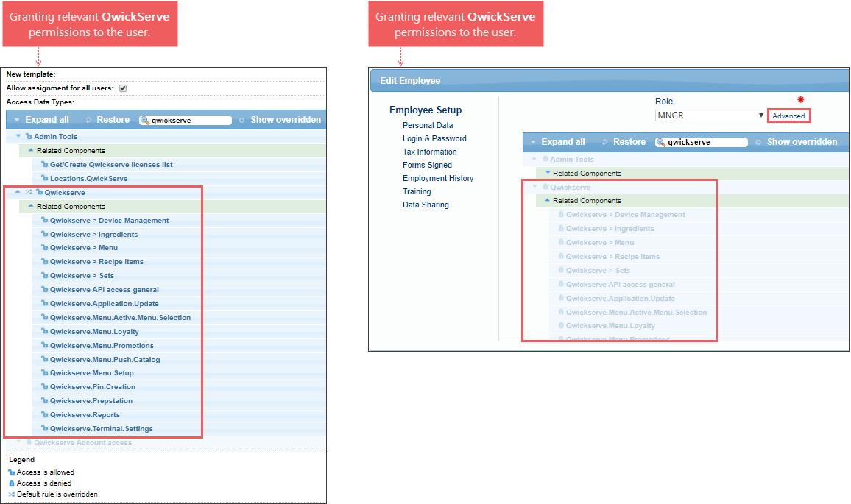Click the Advanced link next to Role
Screen dimensions: 851x504
[788, 116]
